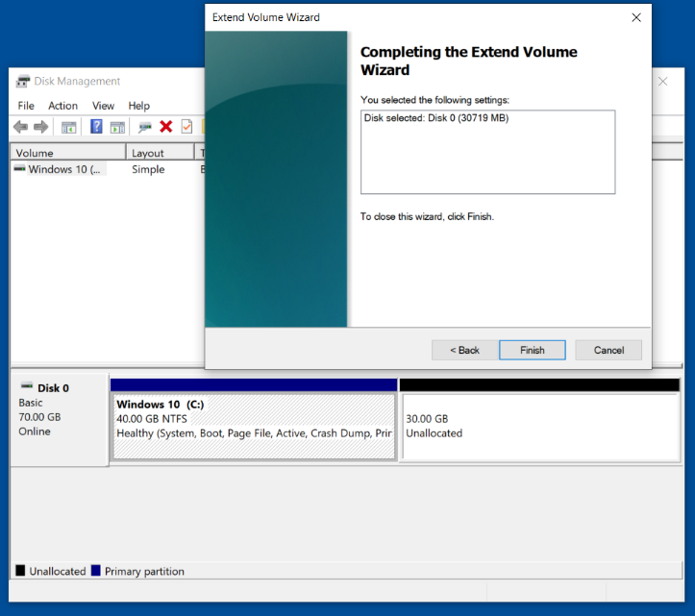Click the Forward arrow in Disk Management toolbar
Image resolution: width=695 pixels, height=616 pixels.
pyautogui.click(x=40, y=127)
